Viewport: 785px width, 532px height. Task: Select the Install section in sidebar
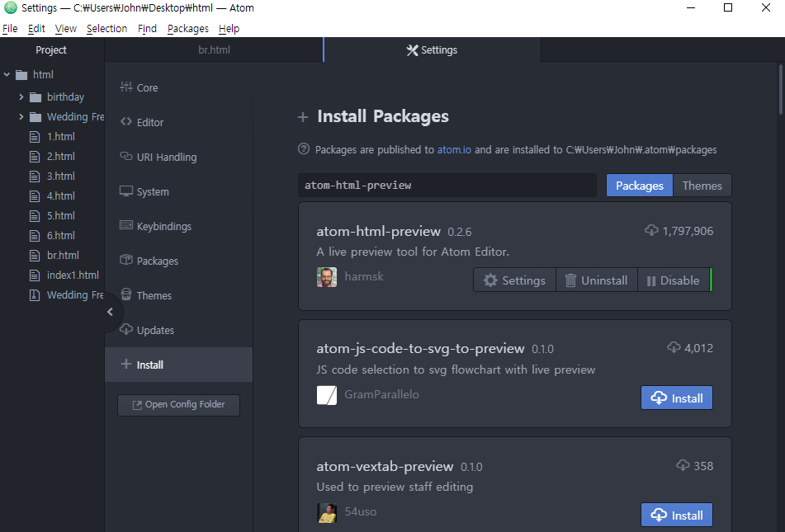click(x=179, y=365)
